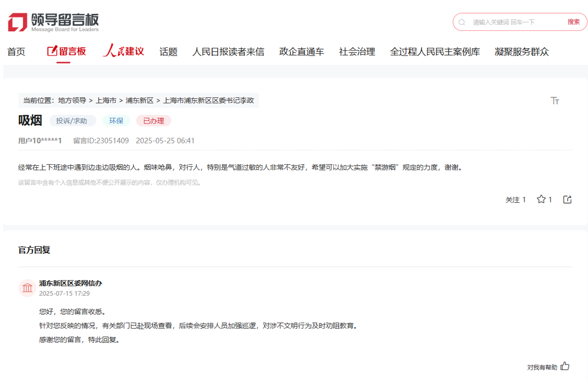588x391 pixels.
Task: Star this message to favorite it
Action: coord(541,199)
